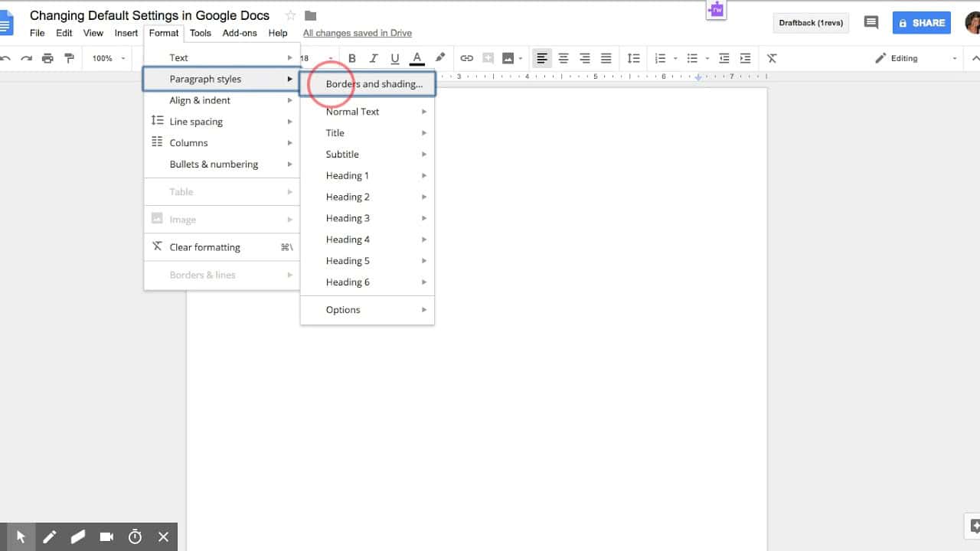The width and height of the screenshot is (980, 551).
Task: Expand the bulleted list style arrow
Action: click(x=707, y=58)
